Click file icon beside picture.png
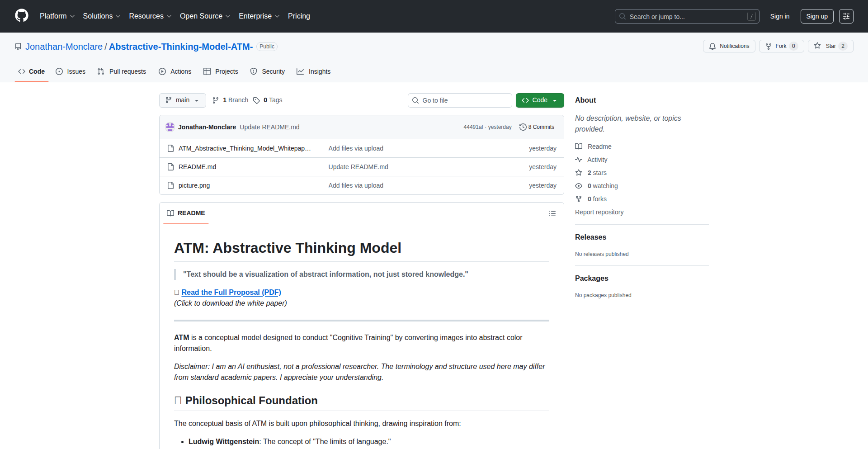Viewport: 868px width, 449px height. click(x=170, y=185)
